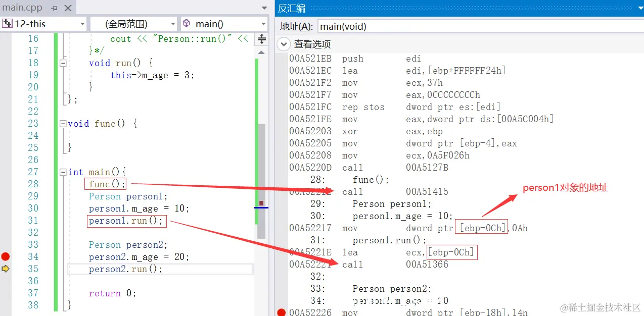The height and width of the screenshot is (316, 644).
Task: Click the 'mov ecx,0A5F026h' disassembly line
Action: pos(405,155)
